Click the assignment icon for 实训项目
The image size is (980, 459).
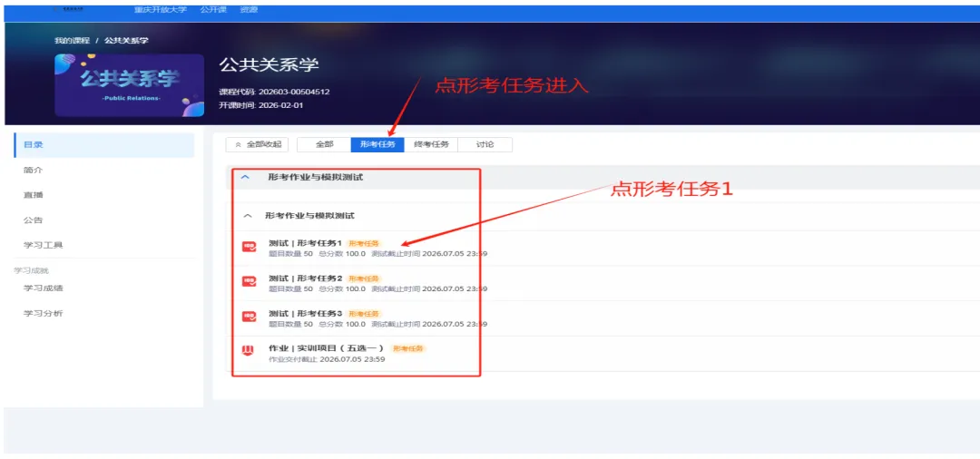248,351
